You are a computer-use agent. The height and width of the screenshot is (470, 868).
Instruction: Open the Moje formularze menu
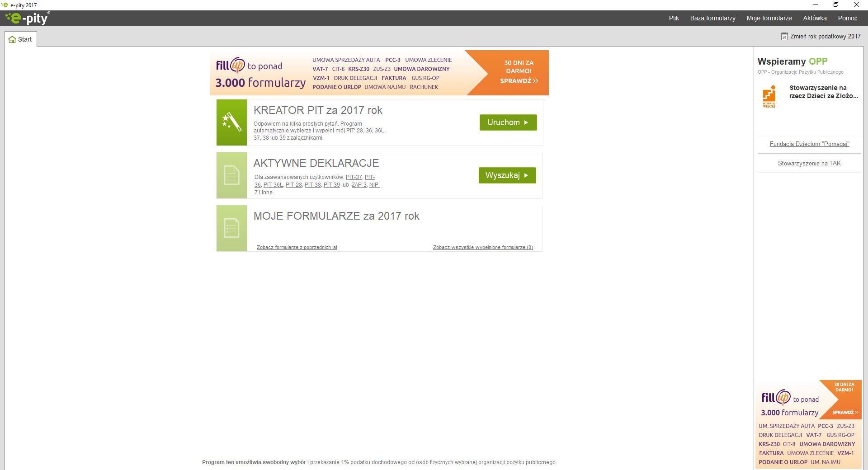click(x=769, y=18)
